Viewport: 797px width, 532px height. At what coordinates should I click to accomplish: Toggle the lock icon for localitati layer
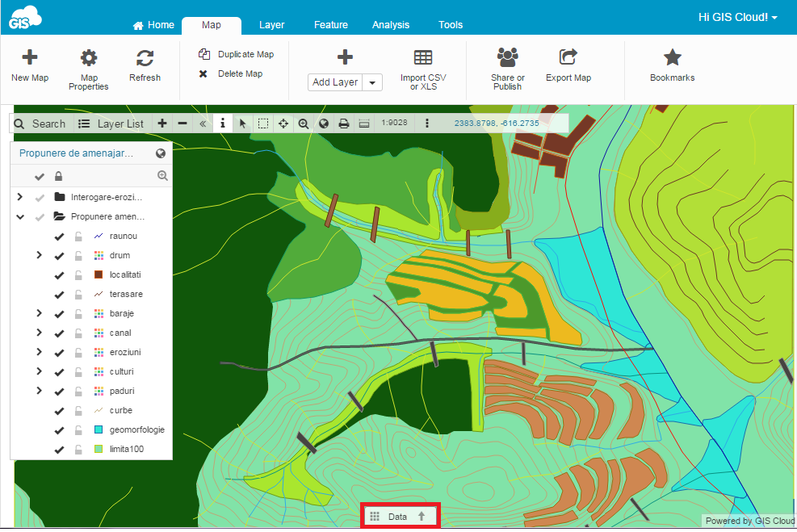pos(78,275)
